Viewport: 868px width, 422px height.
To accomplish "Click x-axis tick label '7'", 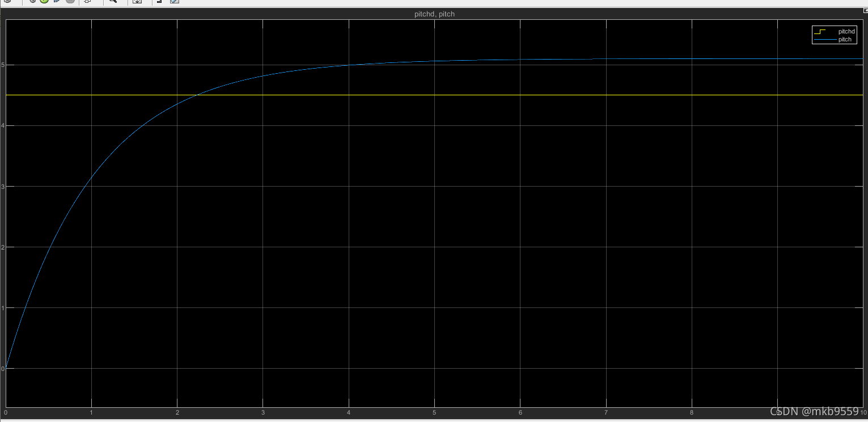I will [606, 412].
